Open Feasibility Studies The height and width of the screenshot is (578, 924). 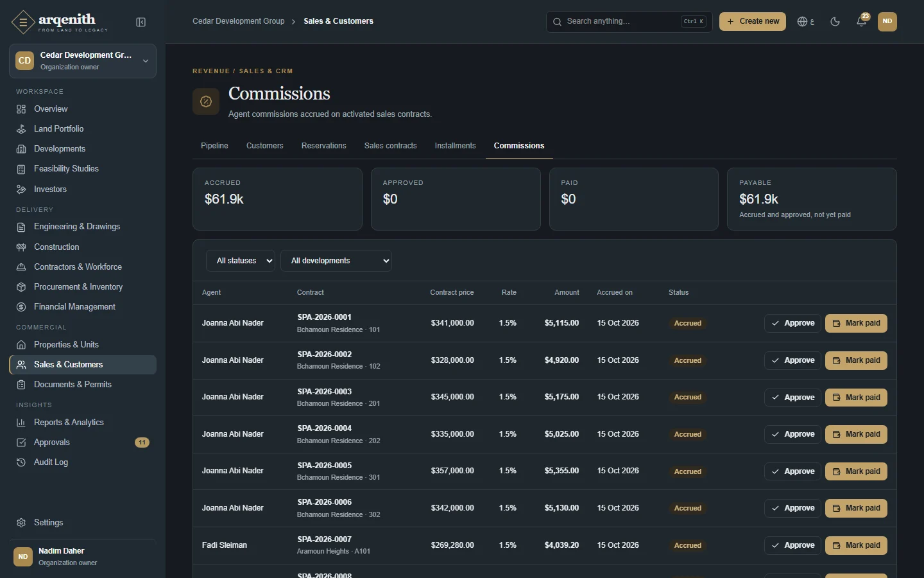click(83, 169)
